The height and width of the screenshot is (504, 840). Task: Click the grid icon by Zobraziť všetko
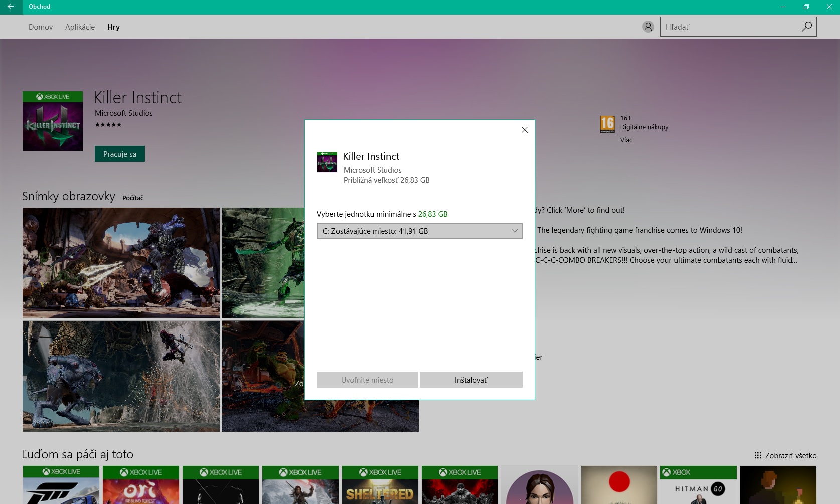pyautogui.click(x=758, y=455)
